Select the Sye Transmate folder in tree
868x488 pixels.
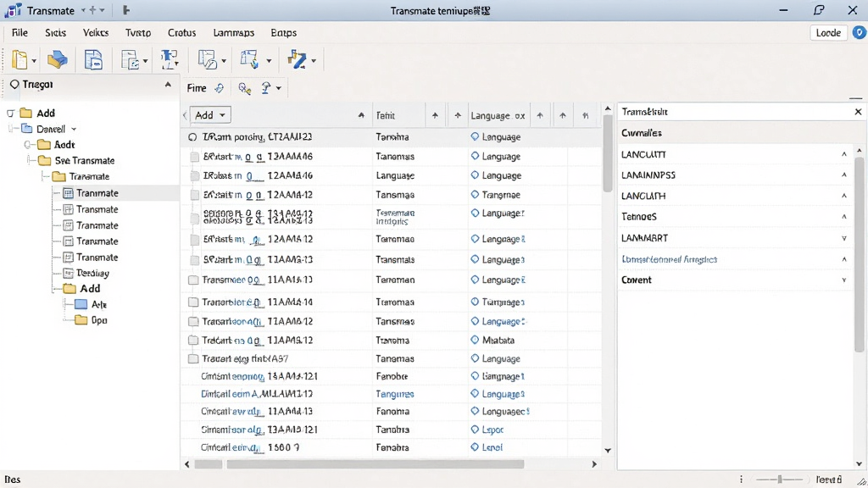tap(85, 160)
